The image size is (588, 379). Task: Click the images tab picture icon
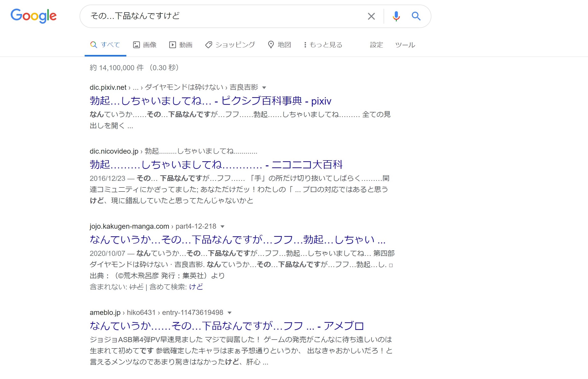137,45
